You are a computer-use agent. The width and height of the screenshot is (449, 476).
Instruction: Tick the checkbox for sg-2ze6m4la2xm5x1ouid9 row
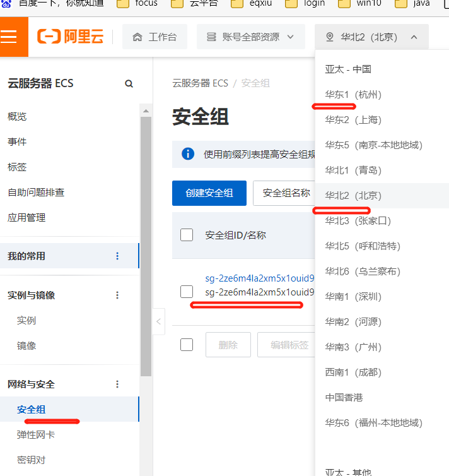187,292
